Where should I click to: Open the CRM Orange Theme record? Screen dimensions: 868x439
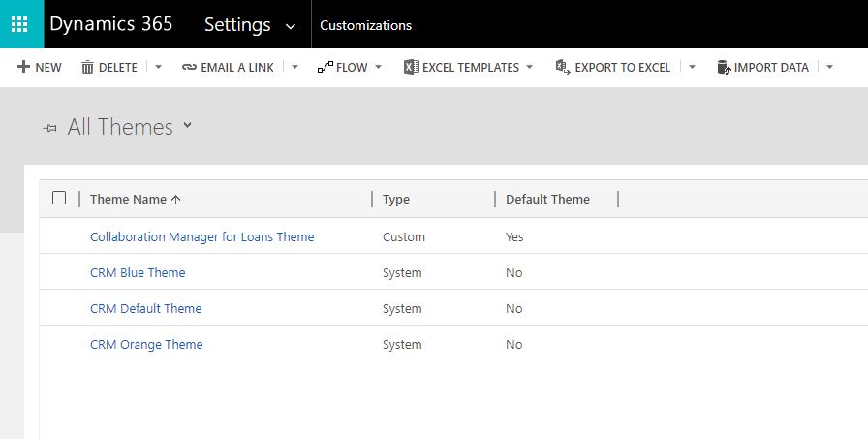(x=146, y=344)
